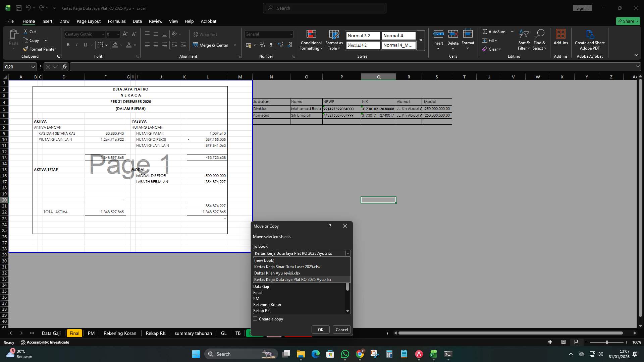Open the Century Gothic font dropdown

(103, 34)
